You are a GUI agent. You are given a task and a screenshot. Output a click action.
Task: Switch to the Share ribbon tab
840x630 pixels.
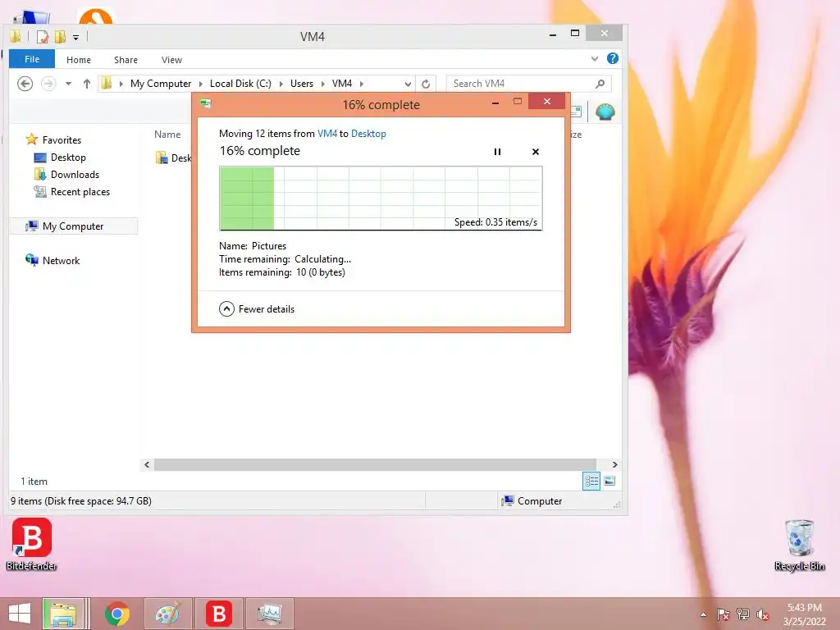click(x=126, y=59)
